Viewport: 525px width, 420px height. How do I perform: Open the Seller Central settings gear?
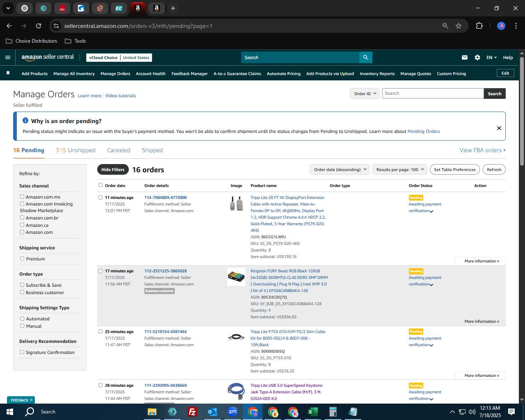tap(477, 57)
